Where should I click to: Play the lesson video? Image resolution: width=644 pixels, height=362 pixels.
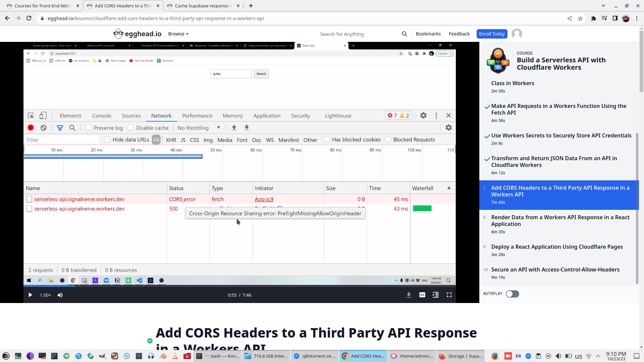pyautogui.click(x=30, y=295)
